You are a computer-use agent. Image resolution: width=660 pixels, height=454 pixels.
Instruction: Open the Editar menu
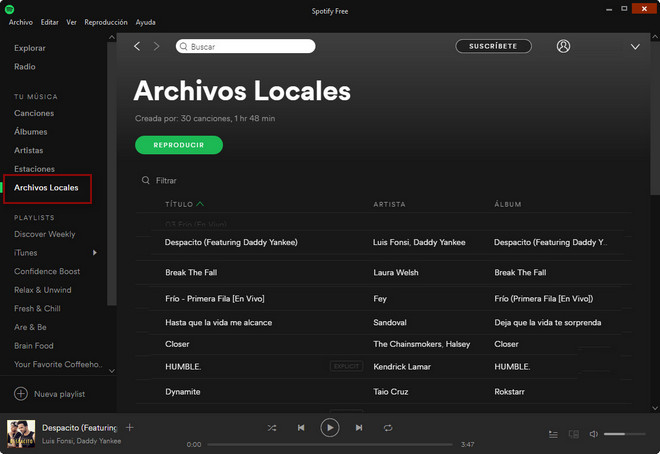50,22
